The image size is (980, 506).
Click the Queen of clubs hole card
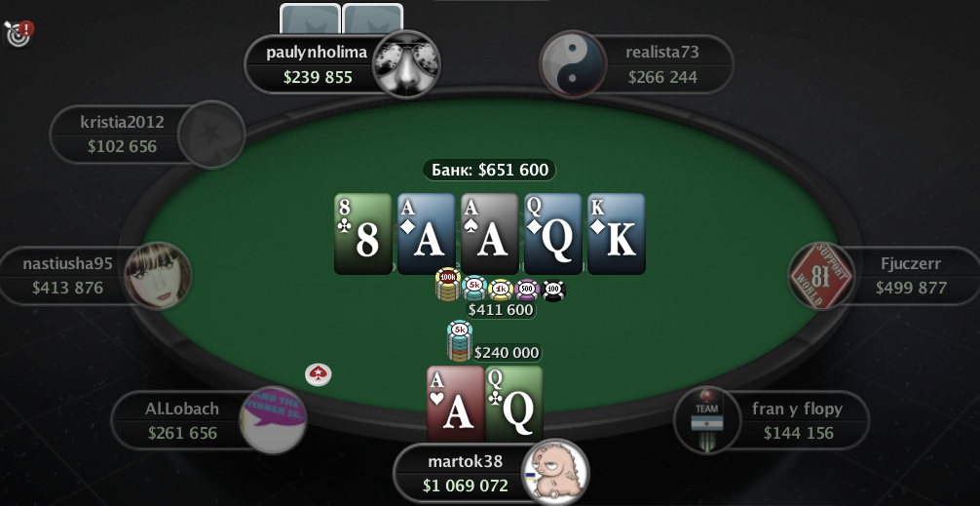513,404
